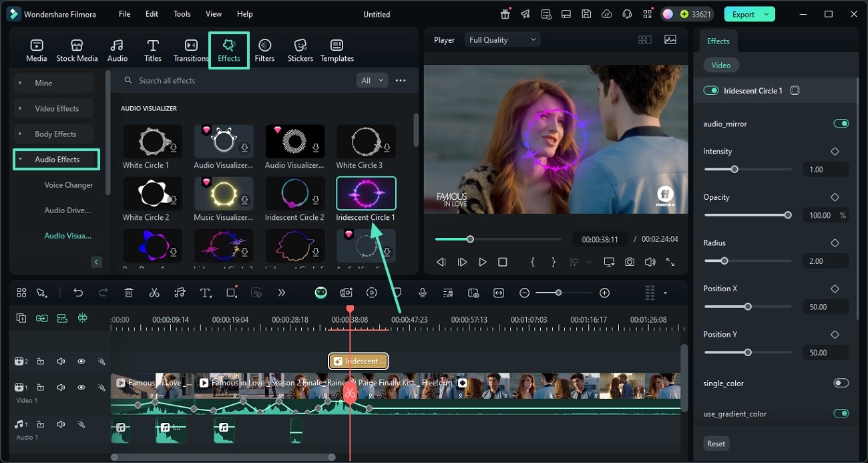Switch to the Filters tab

pos(264,50)
